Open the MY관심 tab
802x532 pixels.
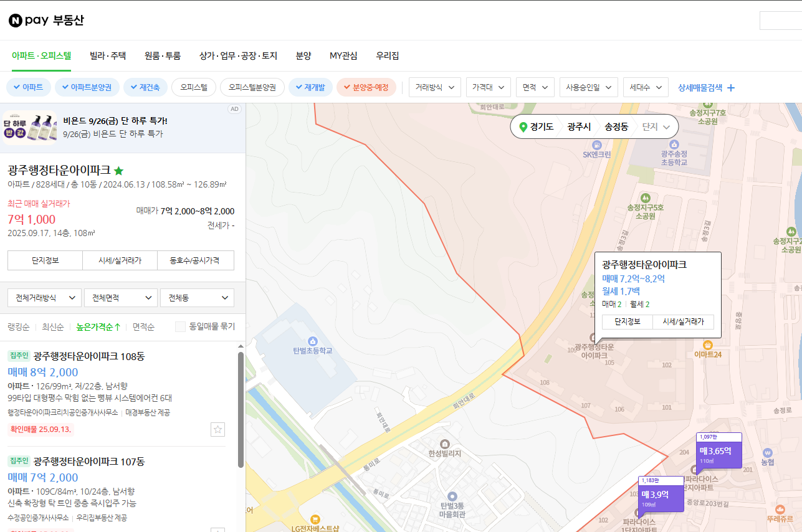click(x=343, y=55)
